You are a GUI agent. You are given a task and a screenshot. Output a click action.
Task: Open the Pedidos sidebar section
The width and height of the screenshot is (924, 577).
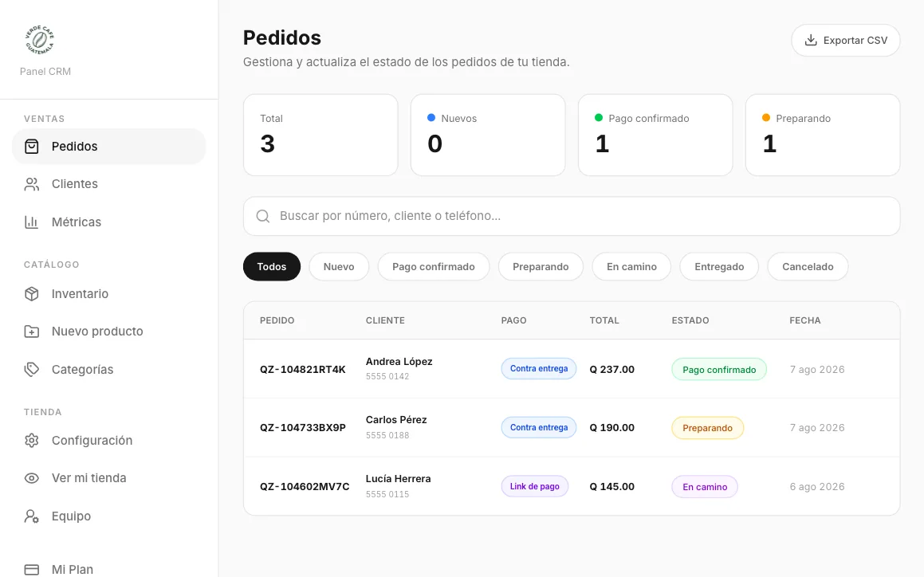click(x=109, y=146)
